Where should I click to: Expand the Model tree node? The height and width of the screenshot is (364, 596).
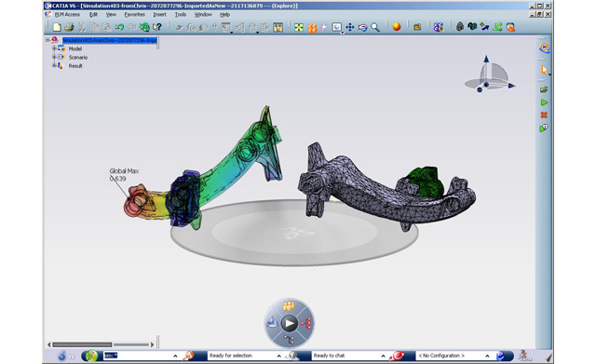click(x=54, y=48)
